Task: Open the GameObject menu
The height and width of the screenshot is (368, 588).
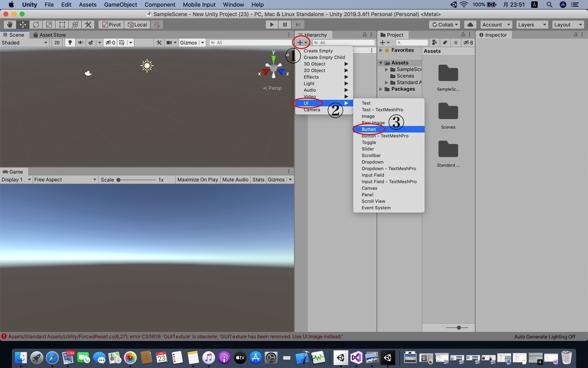Action: tap(121, 4)
